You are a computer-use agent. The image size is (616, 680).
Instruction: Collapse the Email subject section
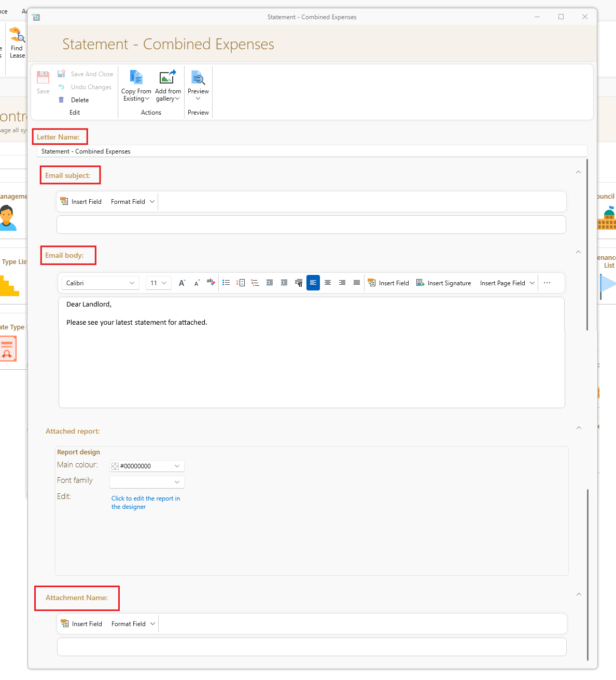pos(578,172)
